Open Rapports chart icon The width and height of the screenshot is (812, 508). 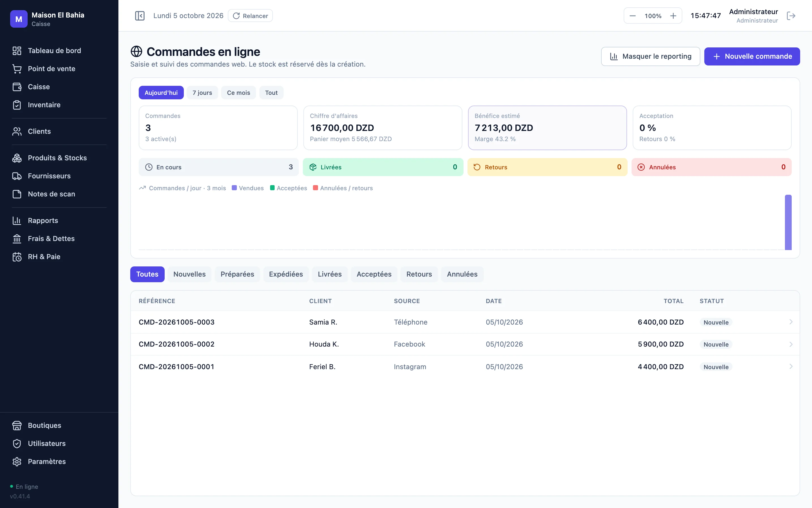[x=17, y=220]
